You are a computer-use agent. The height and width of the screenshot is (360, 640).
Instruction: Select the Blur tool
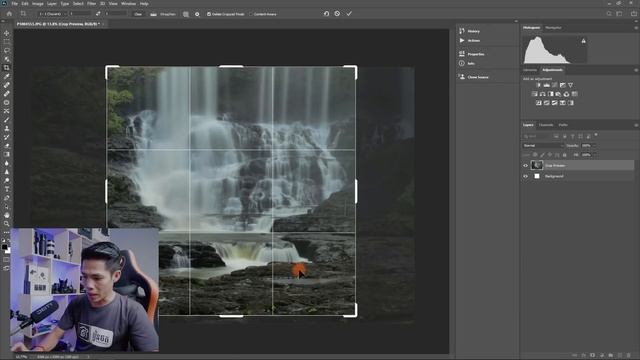[7, 163]
